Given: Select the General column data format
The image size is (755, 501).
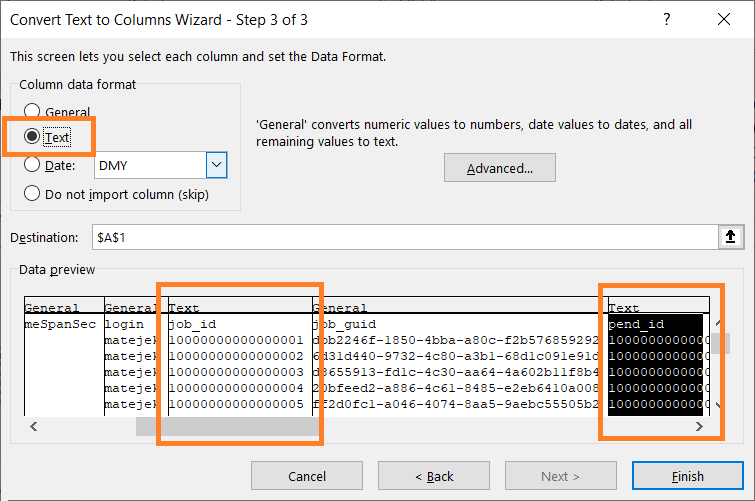Looking at the screenshot, I should tap(33, 112).
